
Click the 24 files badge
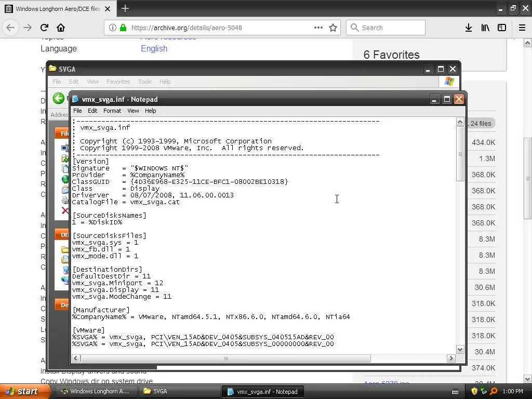(x=481, y=124)
